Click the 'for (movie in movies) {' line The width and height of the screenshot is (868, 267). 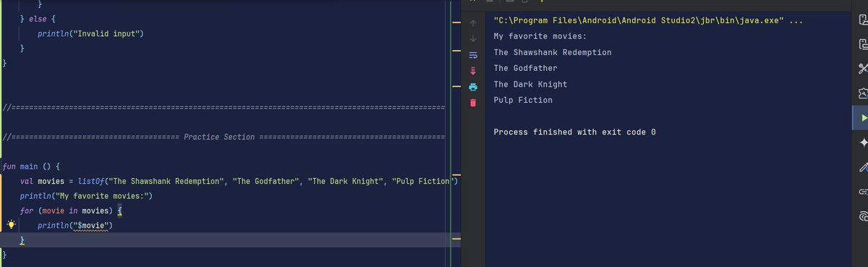72,211
